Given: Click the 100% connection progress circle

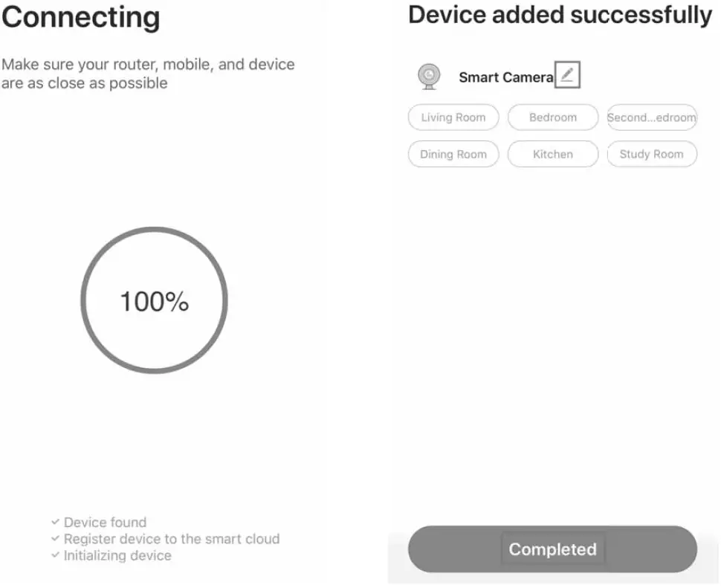Looking at the screenshot, I should tap(154, 301).
